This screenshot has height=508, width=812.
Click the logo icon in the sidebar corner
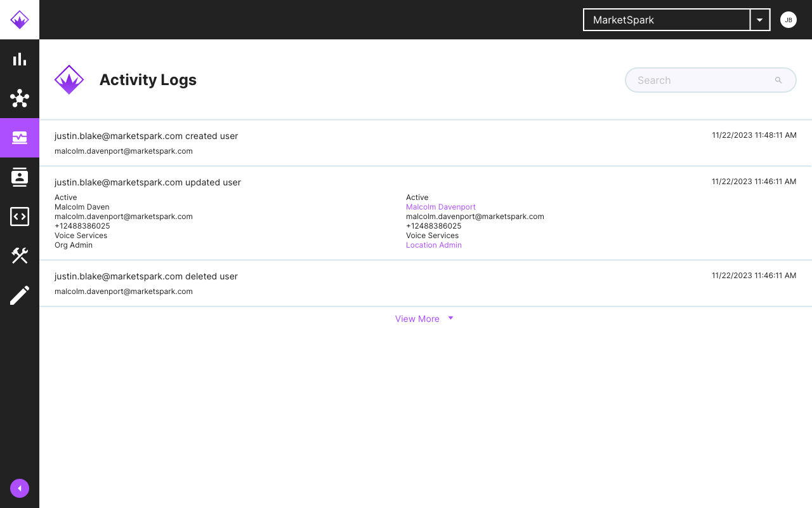20,20
